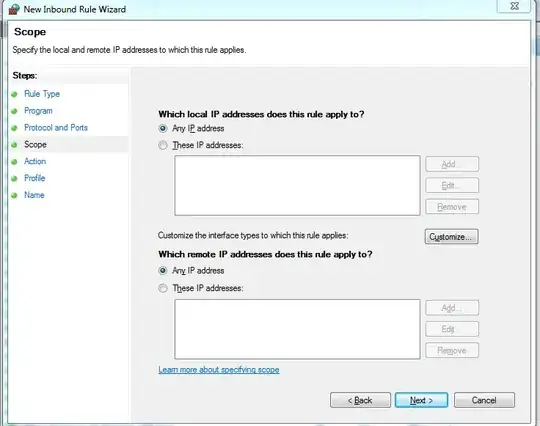Click Remove button for remote IP addresses
This screenshot has width=540, height=426.
coord(452,350)
